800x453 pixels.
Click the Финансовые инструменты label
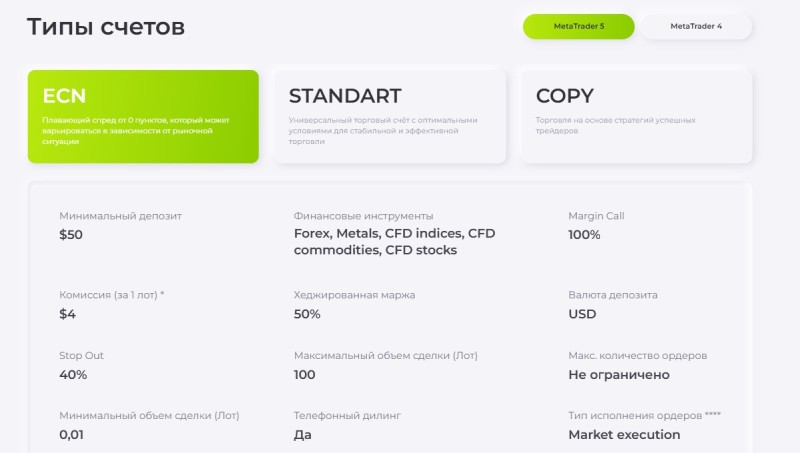(363, 216)
